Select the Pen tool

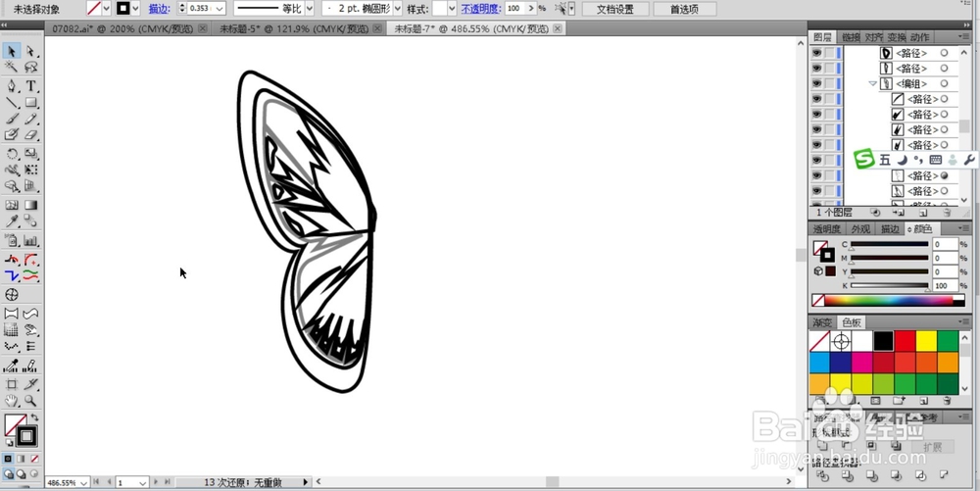tap(11, 86)
